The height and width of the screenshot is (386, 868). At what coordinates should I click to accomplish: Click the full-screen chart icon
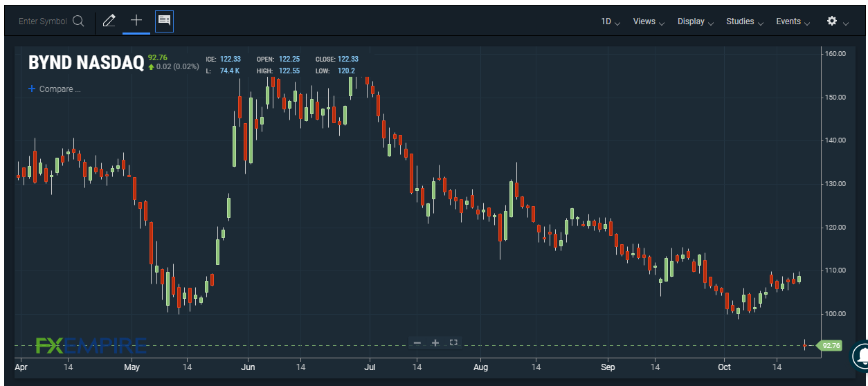[454, 342]
